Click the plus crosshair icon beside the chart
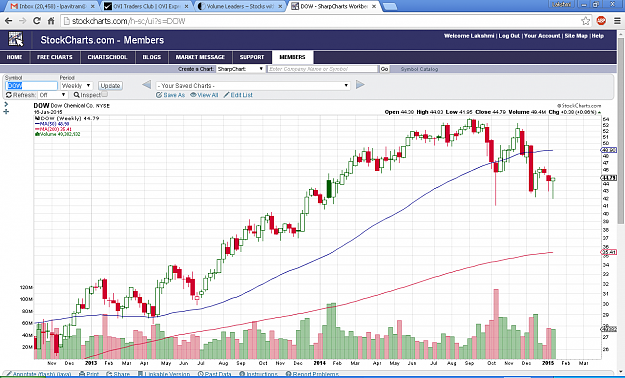 (6, 111)
